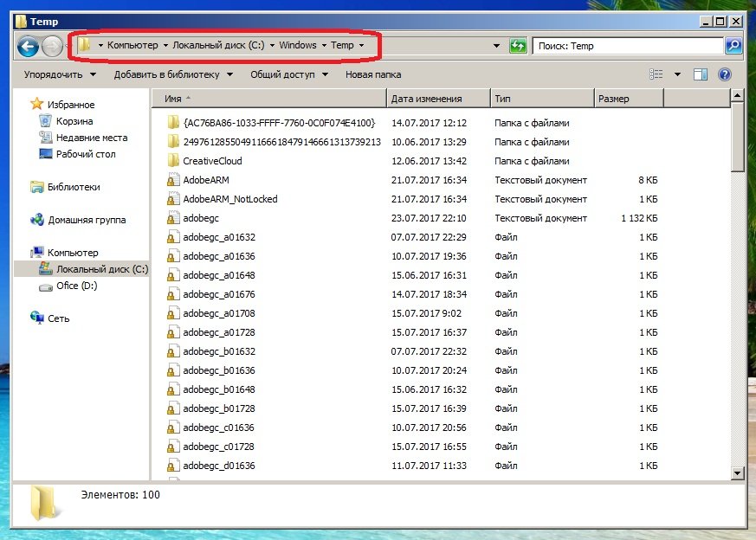This screenshot has width=756, height=540.
Task: Expand the Добавить в библиотеку dropdown
Action: (173, 74)
